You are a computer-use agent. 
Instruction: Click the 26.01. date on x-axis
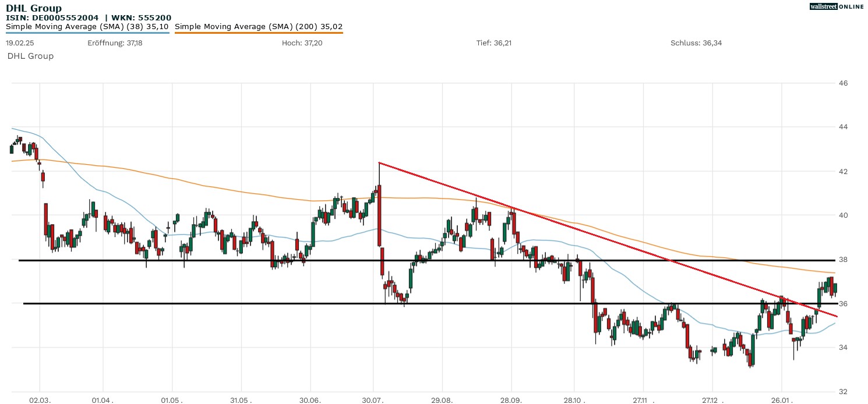[x=781, y=401]
